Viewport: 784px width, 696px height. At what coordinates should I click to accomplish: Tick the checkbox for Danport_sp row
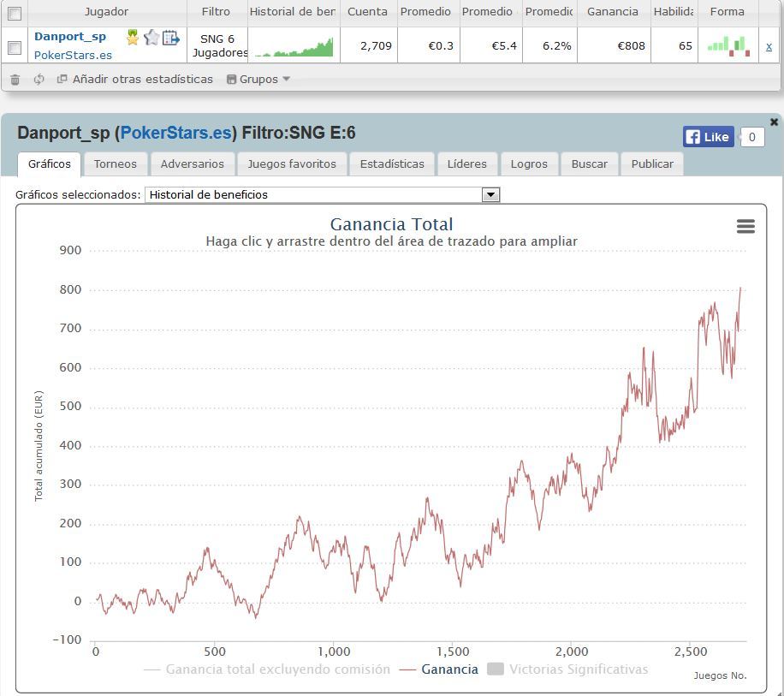click(x=15, y=47)
